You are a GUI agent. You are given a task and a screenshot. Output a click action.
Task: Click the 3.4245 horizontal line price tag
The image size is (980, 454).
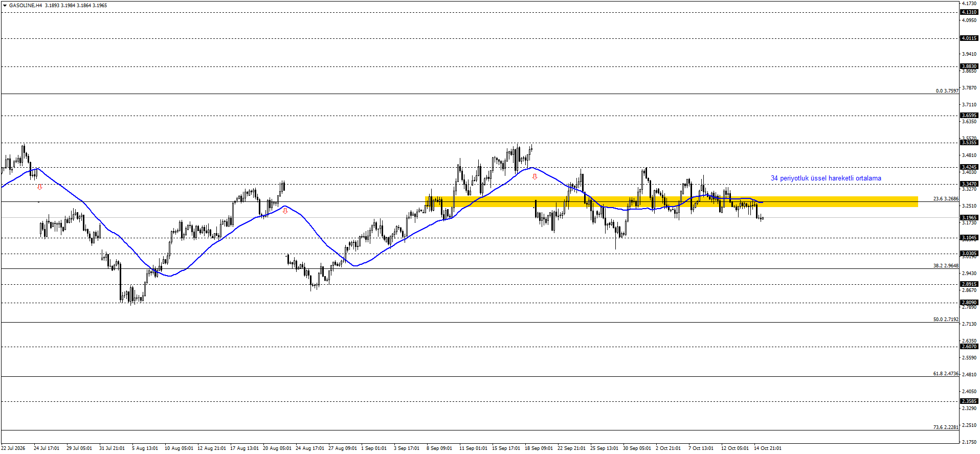[969, 167]
